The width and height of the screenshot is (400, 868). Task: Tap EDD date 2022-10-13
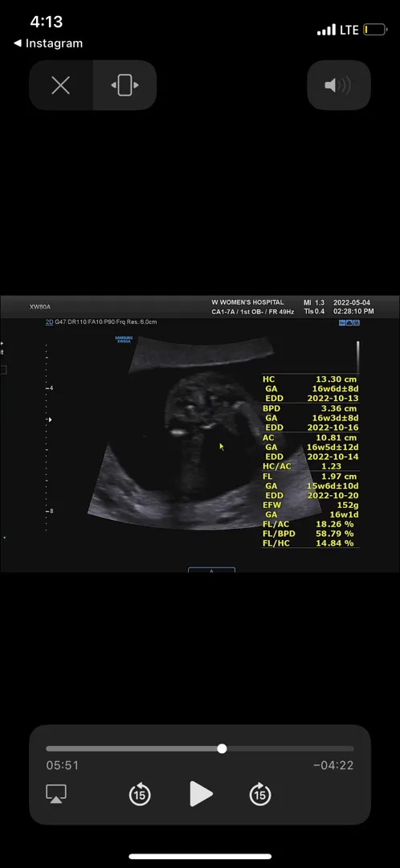click(x=333, y=399)
